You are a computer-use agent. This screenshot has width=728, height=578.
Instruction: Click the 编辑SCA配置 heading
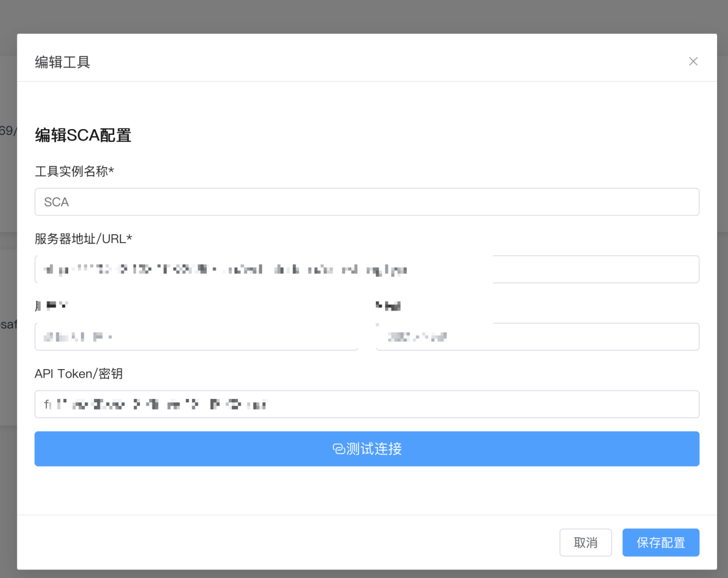(83, 135)
